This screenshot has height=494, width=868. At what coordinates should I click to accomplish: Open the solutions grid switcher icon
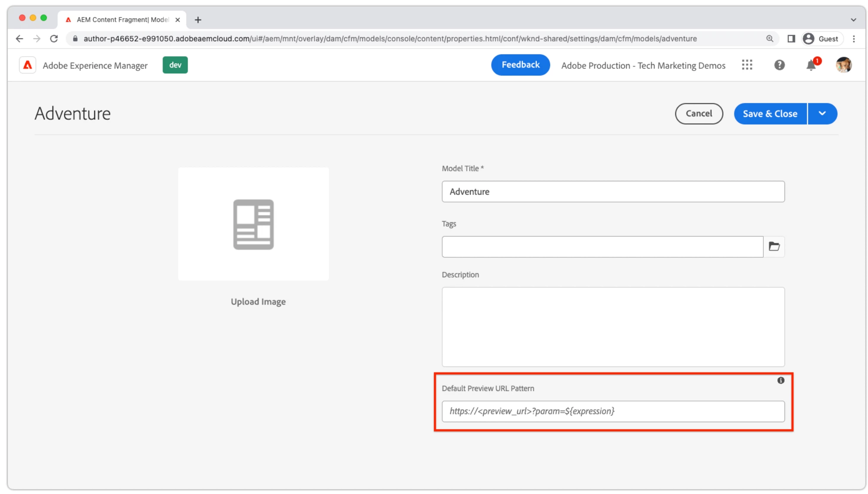pyautogui.click(x=747, y=65)
